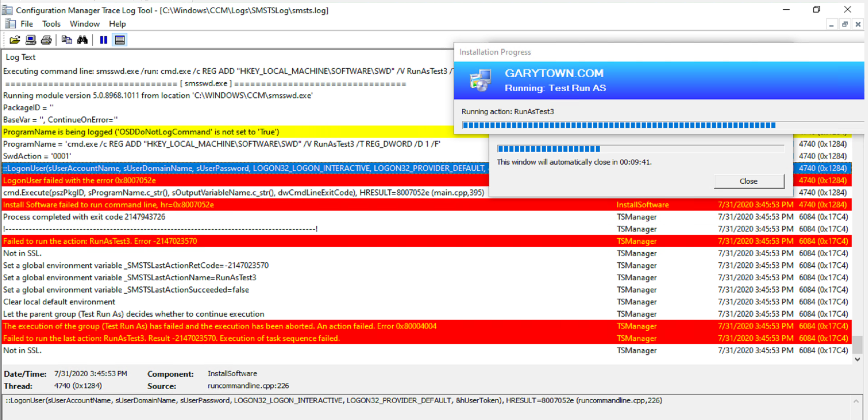Viewport: 868px width, 420px height.
Task: Open the Tools menu
Action: click(x=51, y=24)
